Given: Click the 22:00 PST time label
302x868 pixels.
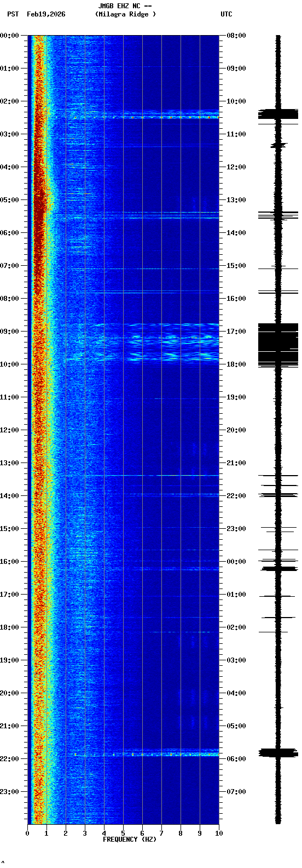Looking at the screenshot, I should tap(10, 759).
